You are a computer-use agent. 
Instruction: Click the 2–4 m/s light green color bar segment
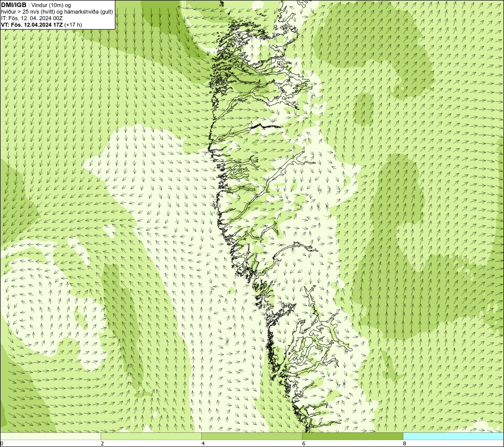pyautogui.click(x=151, y=436)
